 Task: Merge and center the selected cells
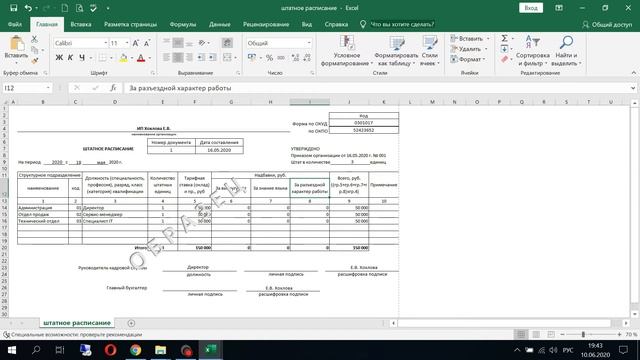click(227, 58)
